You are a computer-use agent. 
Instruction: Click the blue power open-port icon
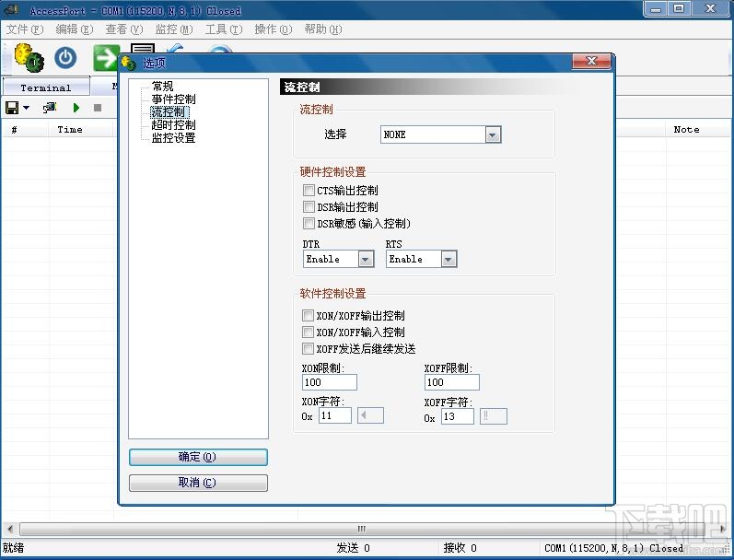[65, 58]
